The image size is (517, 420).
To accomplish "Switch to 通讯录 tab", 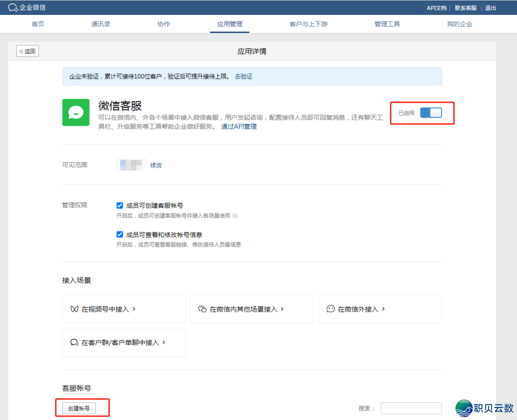I will click(x=101, y=24).
